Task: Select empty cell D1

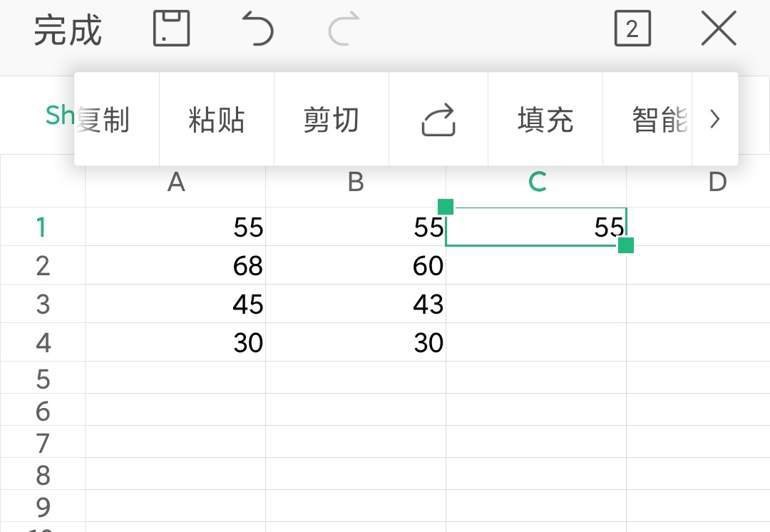Action: pyautogui.click(x=698, y=227)
